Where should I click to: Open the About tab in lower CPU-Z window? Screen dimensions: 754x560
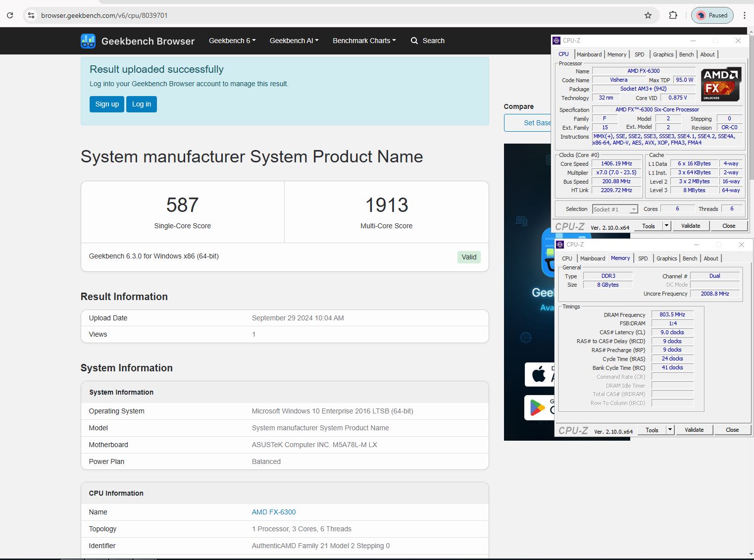point(711,258)
